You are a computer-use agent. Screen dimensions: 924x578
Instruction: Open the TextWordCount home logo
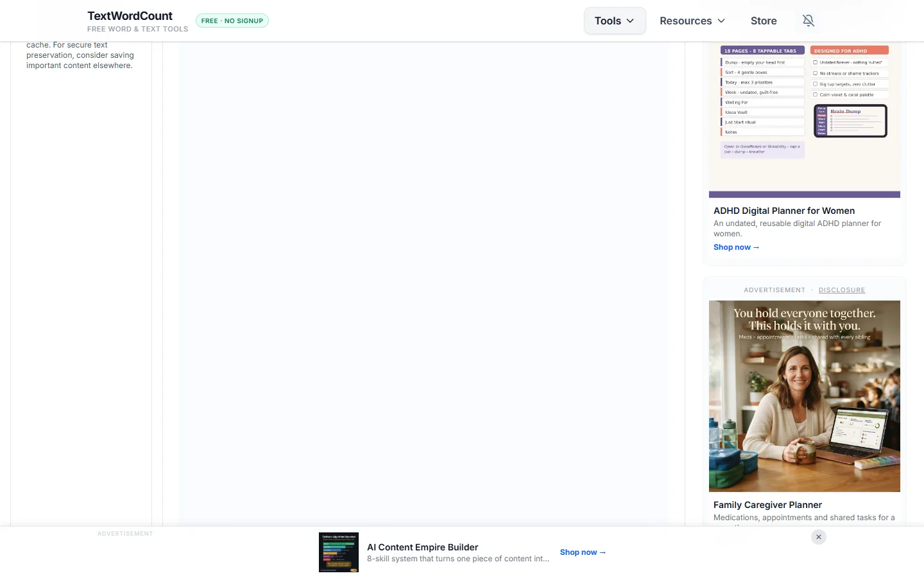[x=137, y=21]
